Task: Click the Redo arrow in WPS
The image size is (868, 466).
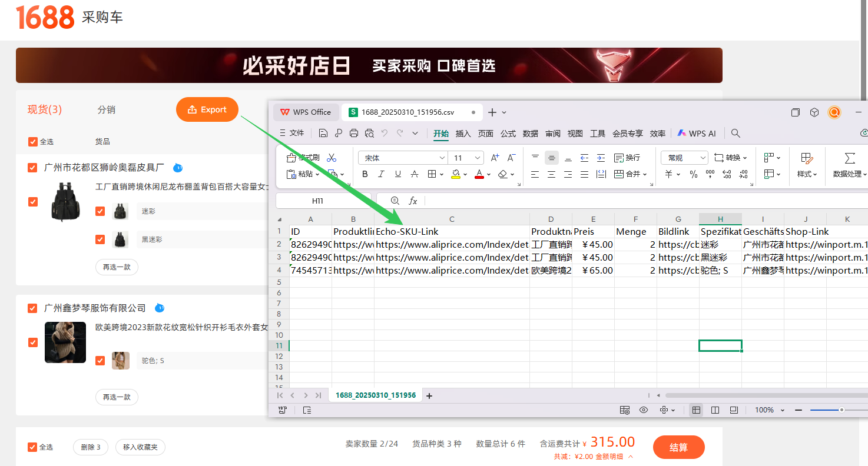Action: 400,134
